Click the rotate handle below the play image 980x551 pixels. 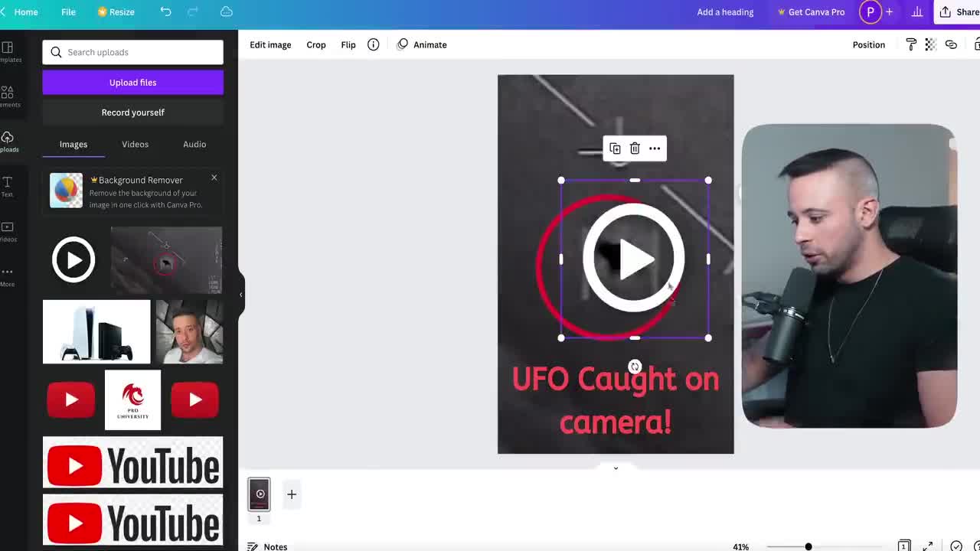click(635, 367)
